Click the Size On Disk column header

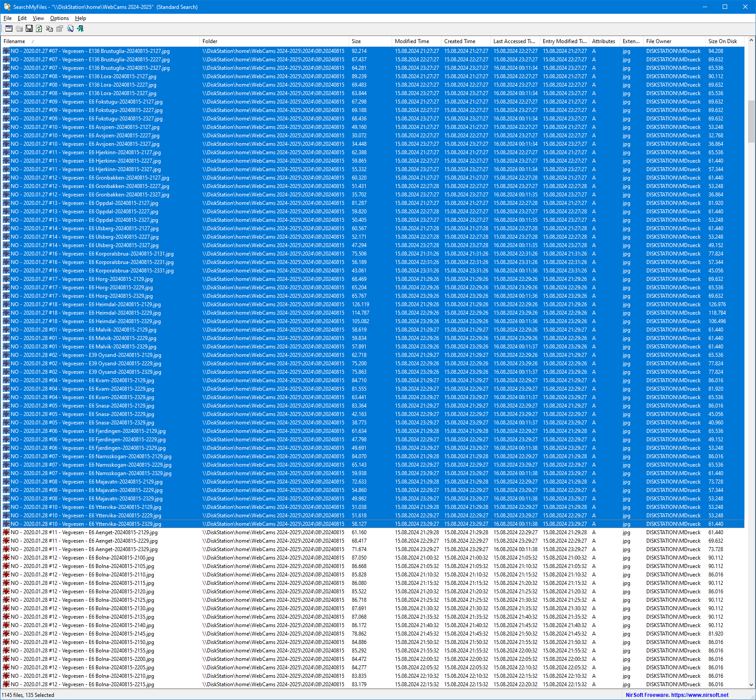723,41
